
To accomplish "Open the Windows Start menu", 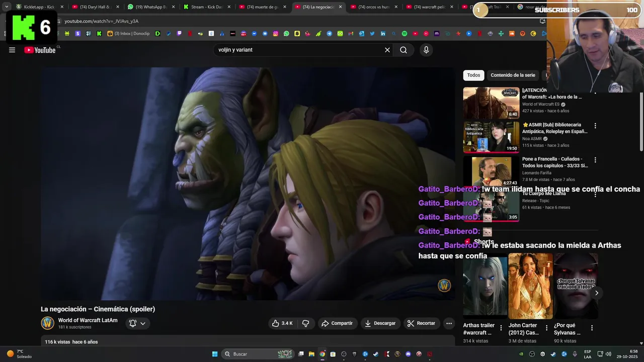I will pyautogui.click(x=215, y=354).
